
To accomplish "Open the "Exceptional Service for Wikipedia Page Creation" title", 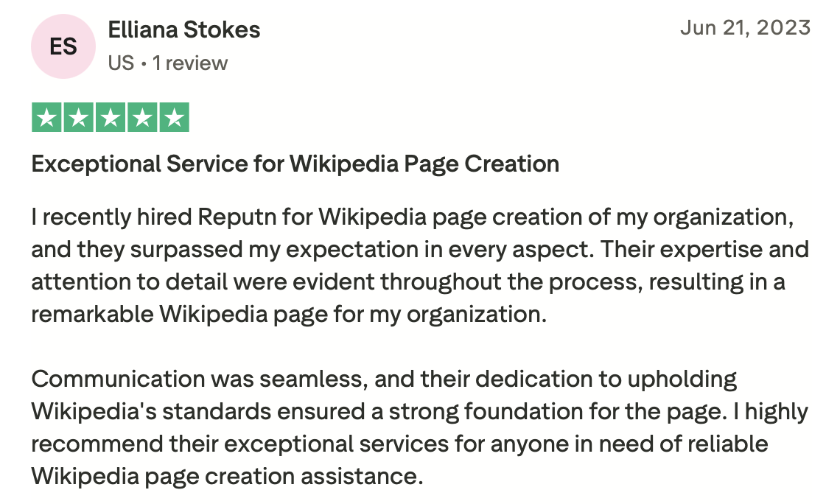I will [x=295, y=164].
